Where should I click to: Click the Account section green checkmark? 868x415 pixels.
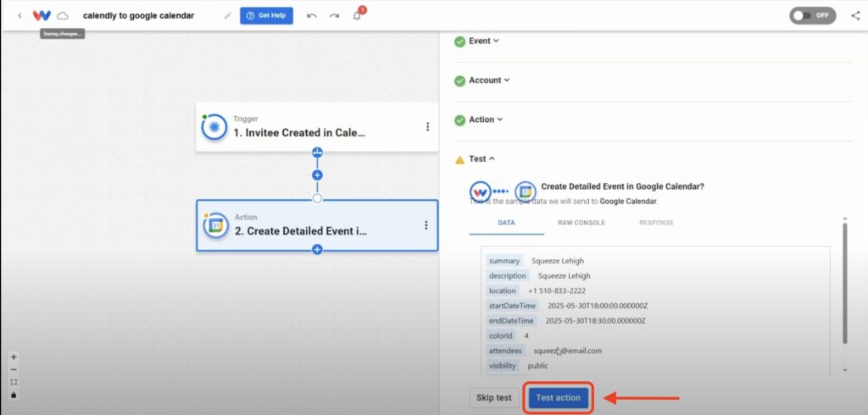click(x=459, y=80)
